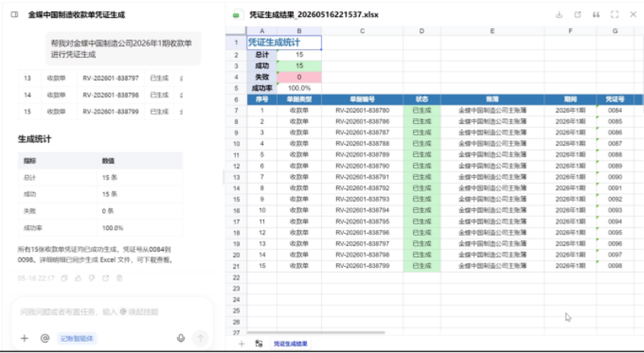Image resolution: width=644 pixels, height=353 pixels.
Task: Select 2026年1期 cell in spreadsheet row 7
Action: [x=570, y=110]
